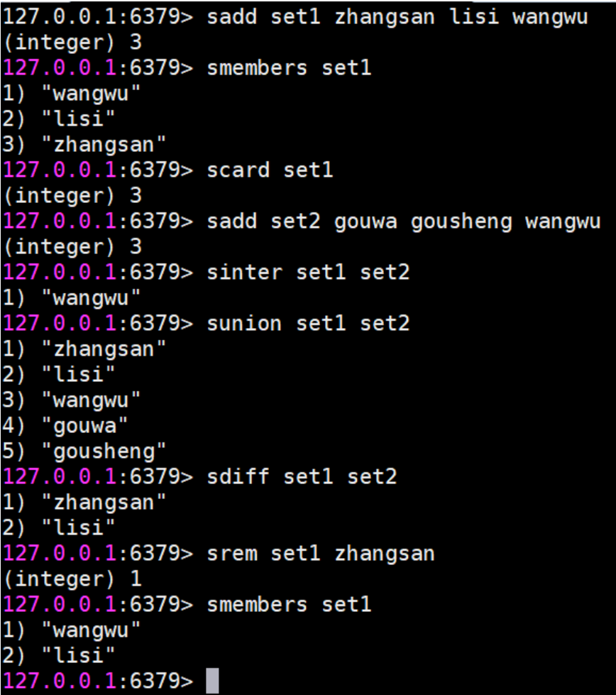Click the '(integer) 3' under scard
The width and height of the screenshot is (616, 695).
tap(72, 196)
